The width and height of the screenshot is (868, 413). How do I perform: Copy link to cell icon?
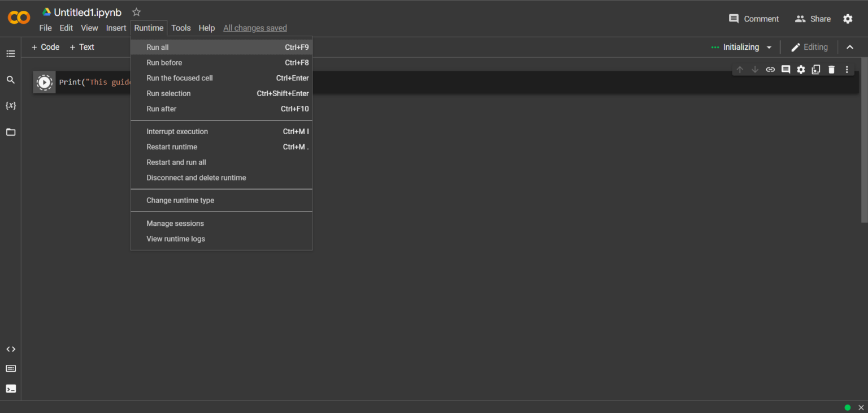point(770,70)
